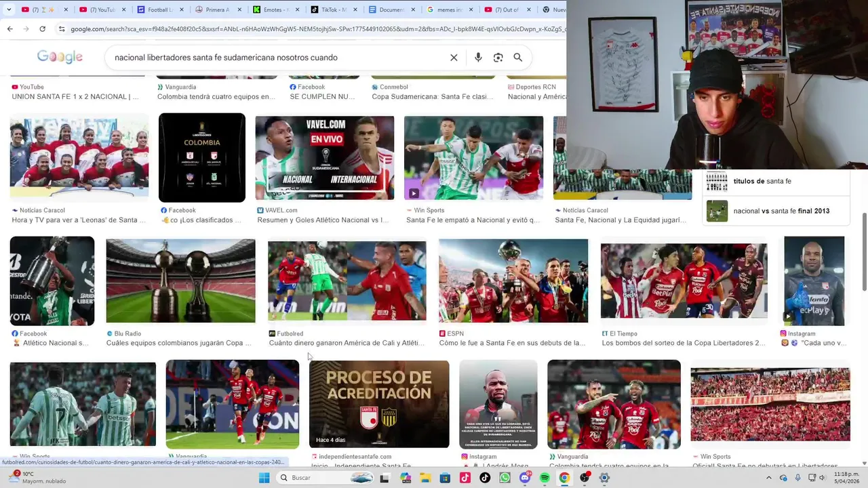Click the Google logo
868x488 pixels.
[x=60, y=57]
